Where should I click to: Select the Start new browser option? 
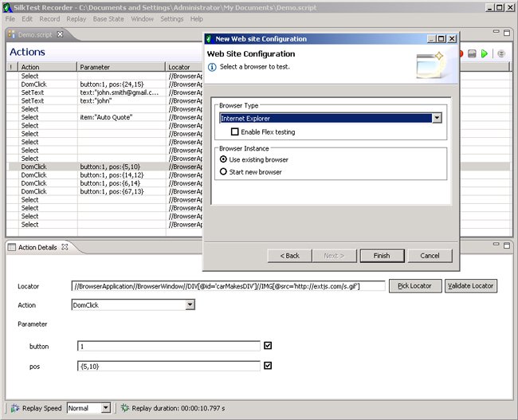tap(223, 171)
